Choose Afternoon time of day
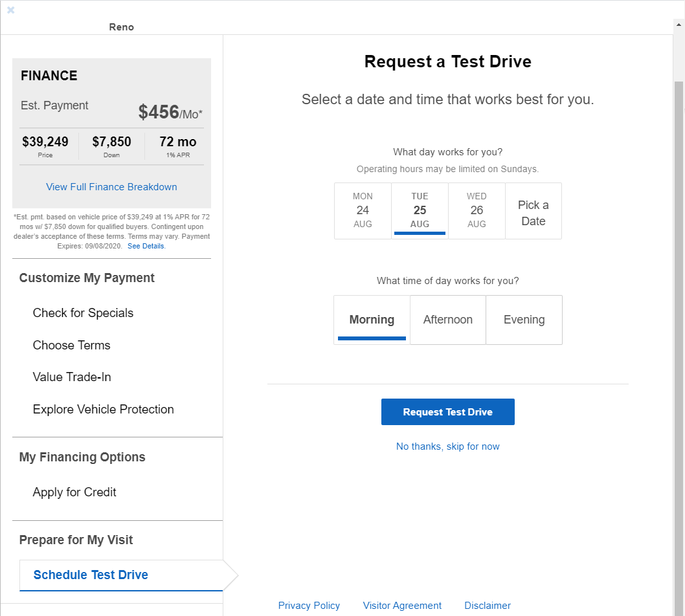This screenshot has height=616, width=685. 448,320
